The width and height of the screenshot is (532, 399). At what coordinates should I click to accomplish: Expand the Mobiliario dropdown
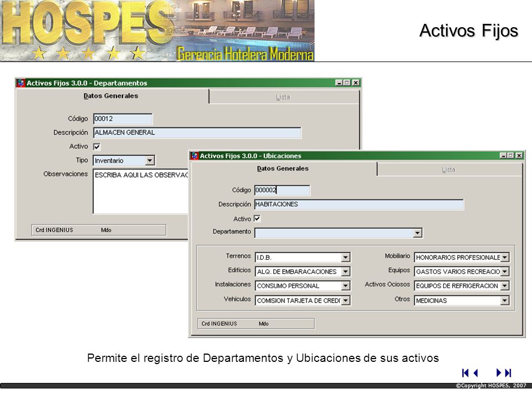tap(504, 258)
